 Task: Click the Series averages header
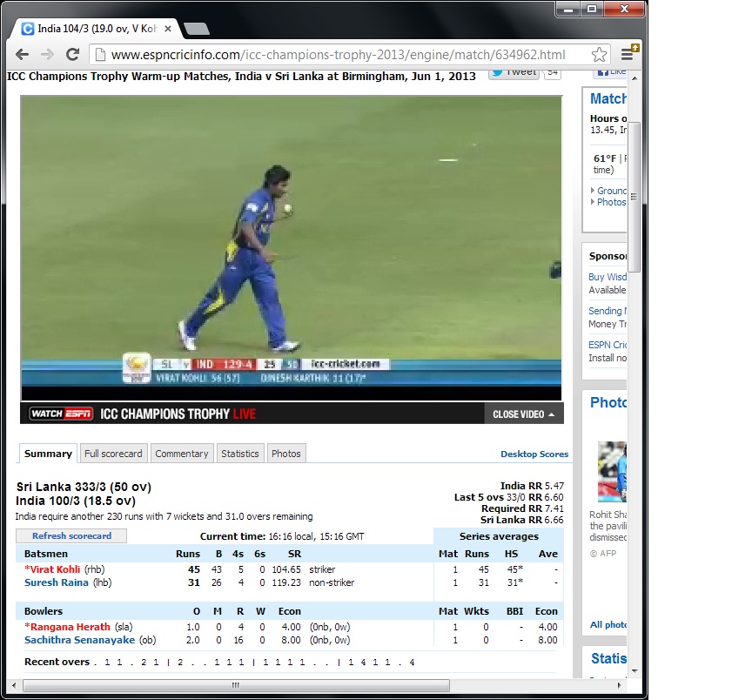click(499, 536)
